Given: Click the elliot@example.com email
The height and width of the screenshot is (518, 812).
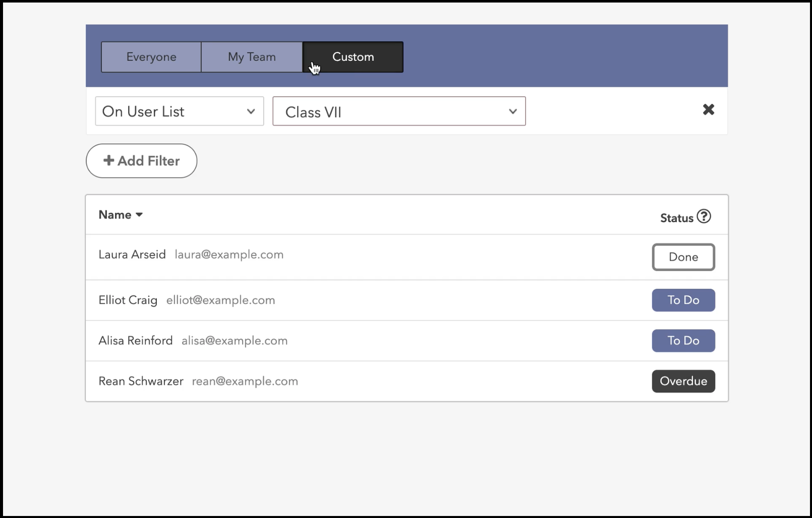Looking at the screenshot, I should [220, 300].
